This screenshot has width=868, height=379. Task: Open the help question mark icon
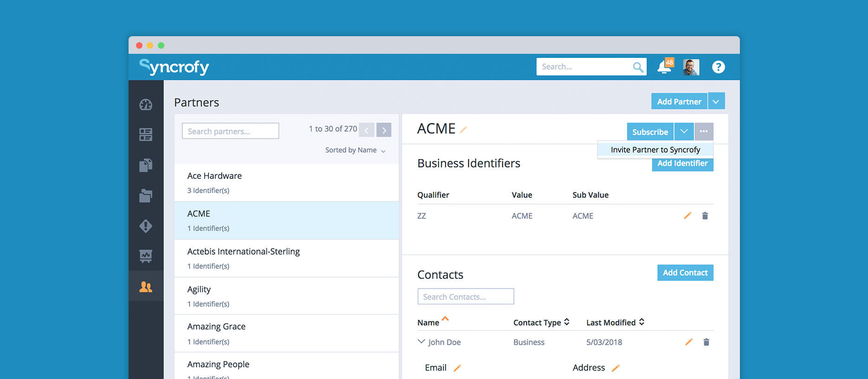718,67
